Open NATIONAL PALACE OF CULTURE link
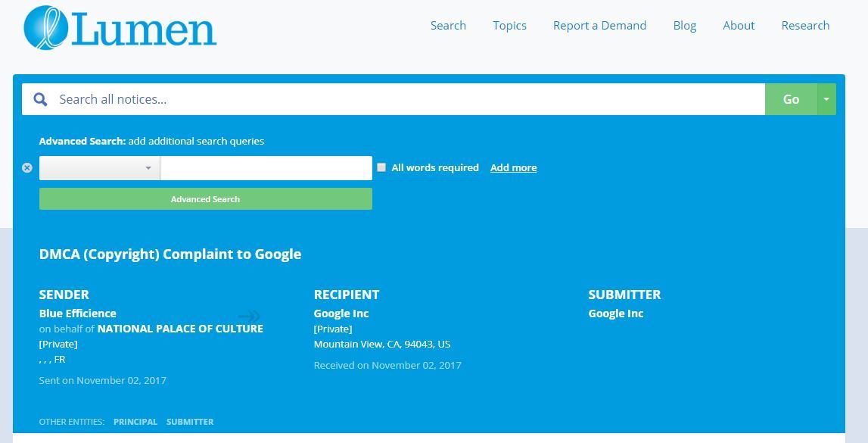This screenshot has height=443, width=868. [x=180, y=329]
